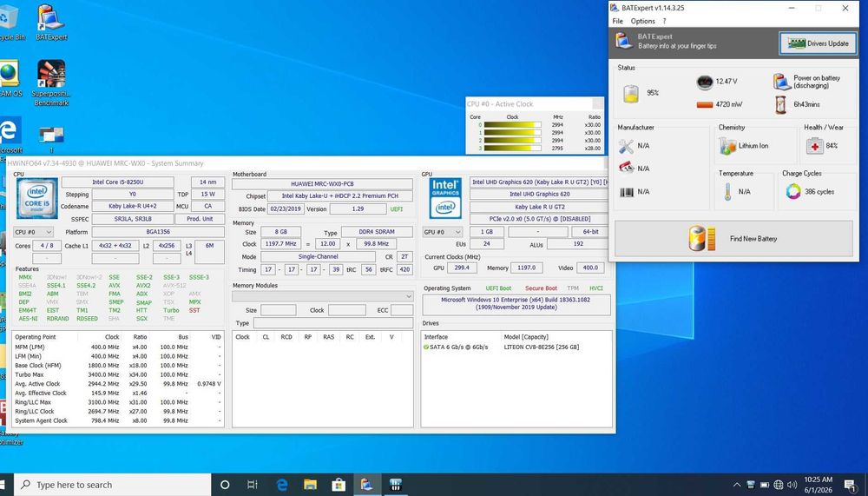868x496 pixels.
Task: Click the Avg. Active Clock row
Action: 118,383
